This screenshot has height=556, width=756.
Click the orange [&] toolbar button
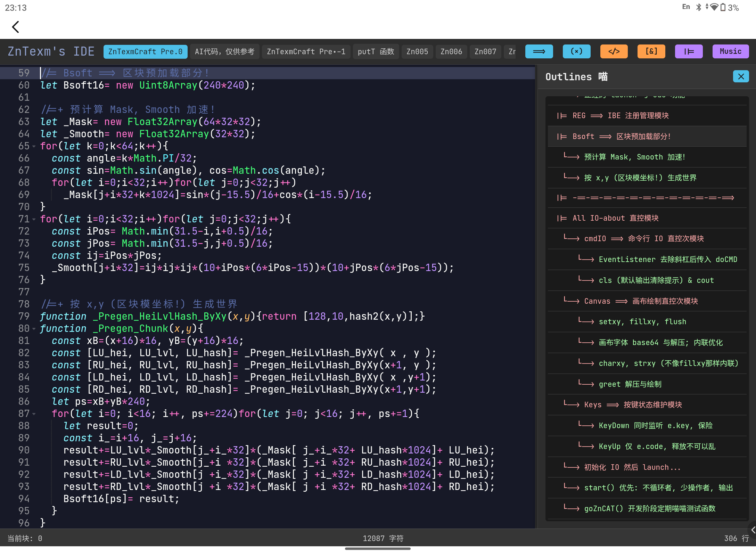(651, 51)
